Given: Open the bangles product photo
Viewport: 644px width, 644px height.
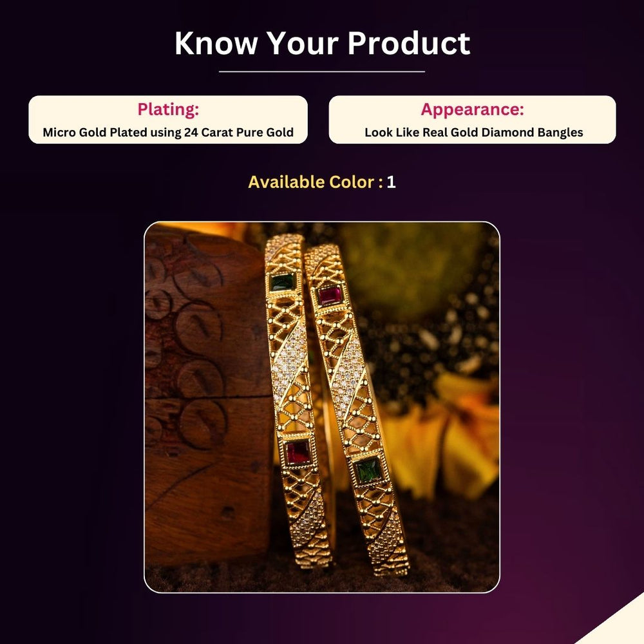Looking at the screenshot, I should tap(322, 407).
